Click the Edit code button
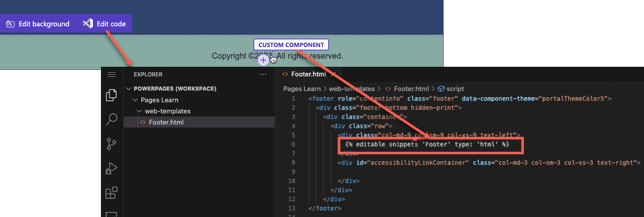 [x=104, y=23]
